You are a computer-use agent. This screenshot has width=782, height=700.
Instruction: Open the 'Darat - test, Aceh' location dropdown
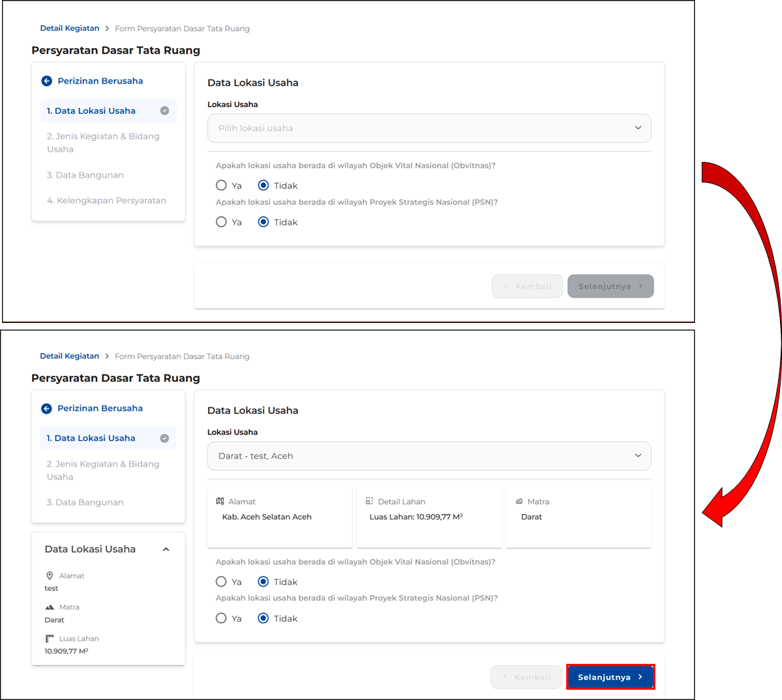click(429, 456)
